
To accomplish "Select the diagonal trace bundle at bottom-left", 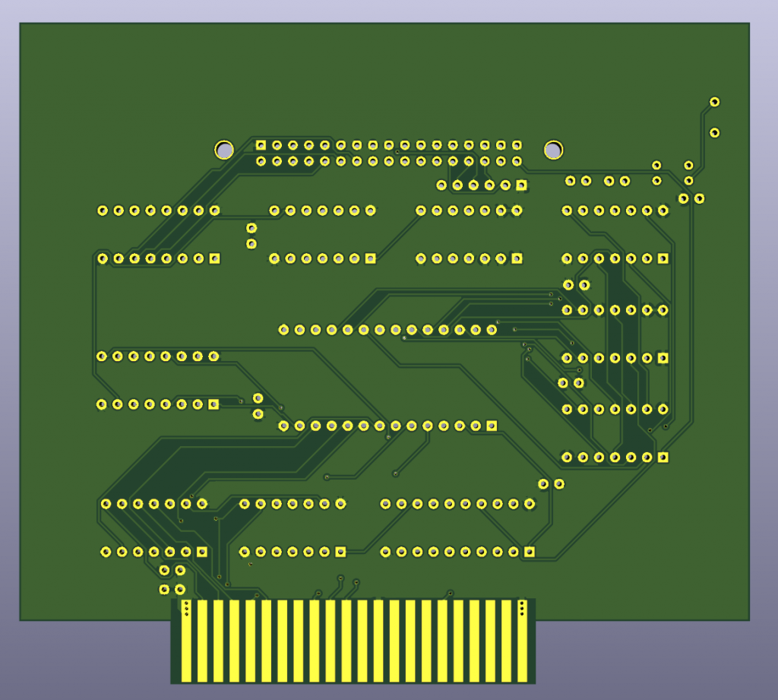I will (175, 524).
